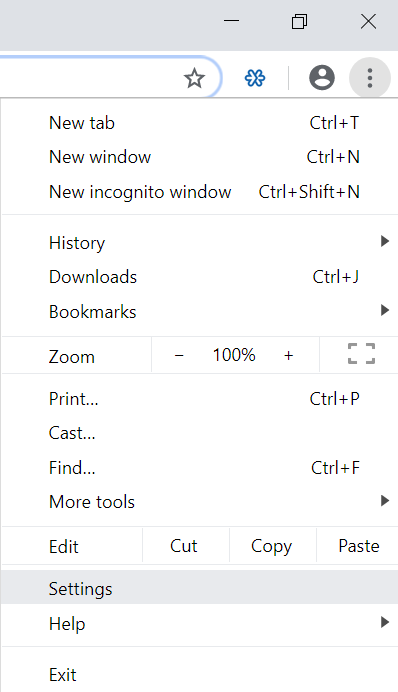Open the user profile avatar icon
Image resolution: width=398 pixels, height=692 pixels.
pos(322,78)
